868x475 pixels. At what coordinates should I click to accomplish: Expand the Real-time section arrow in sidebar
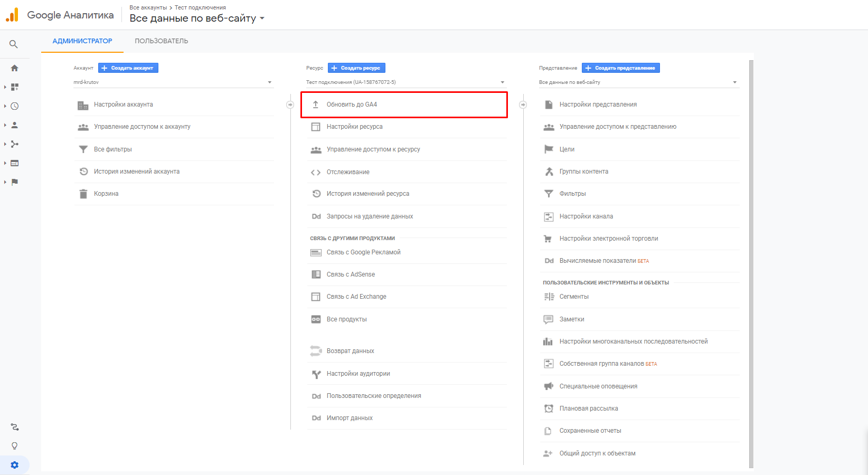pyautogui.click(x=5, y=106)
